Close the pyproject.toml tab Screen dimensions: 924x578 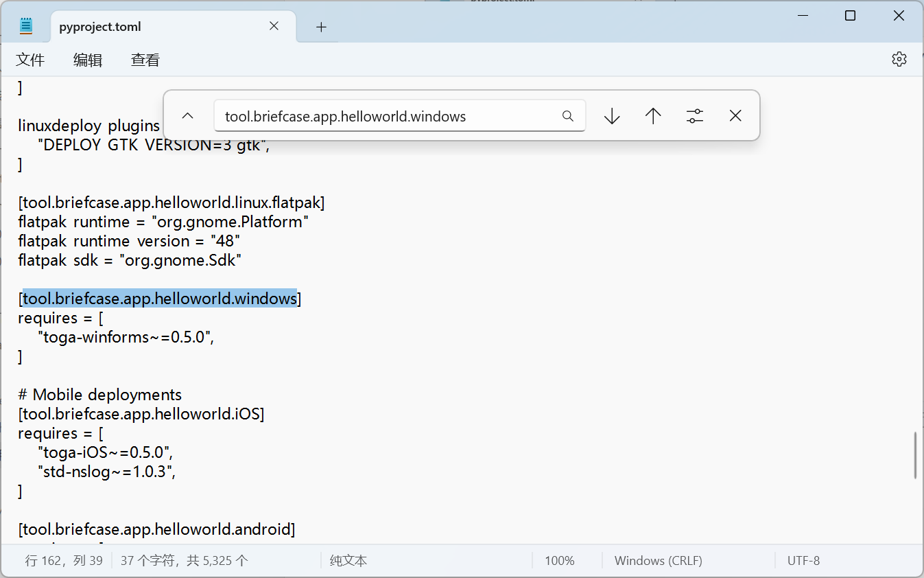click(274, 26)
